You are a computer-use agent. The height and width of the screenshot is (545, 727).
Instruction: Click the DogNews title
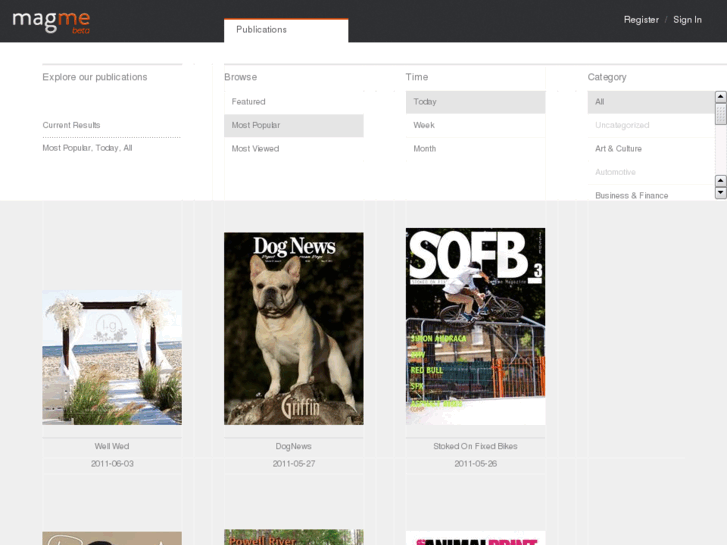coord(293,447)
